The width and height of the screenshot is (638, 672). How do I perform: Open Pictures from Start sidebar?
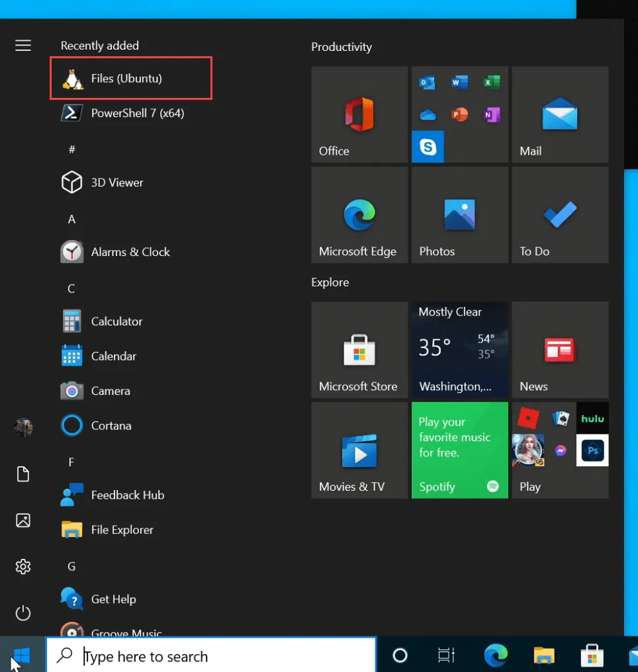[23, 521]
